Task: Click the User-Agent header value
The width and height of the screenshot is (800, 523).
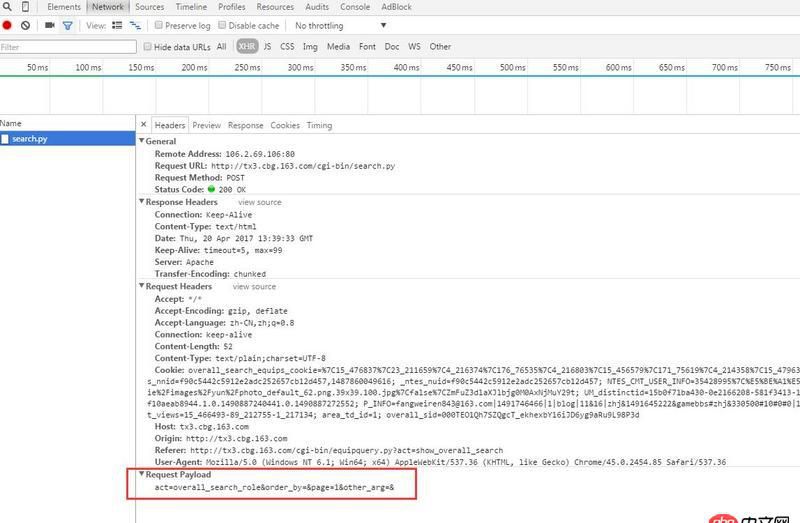Action: point(466,462)
